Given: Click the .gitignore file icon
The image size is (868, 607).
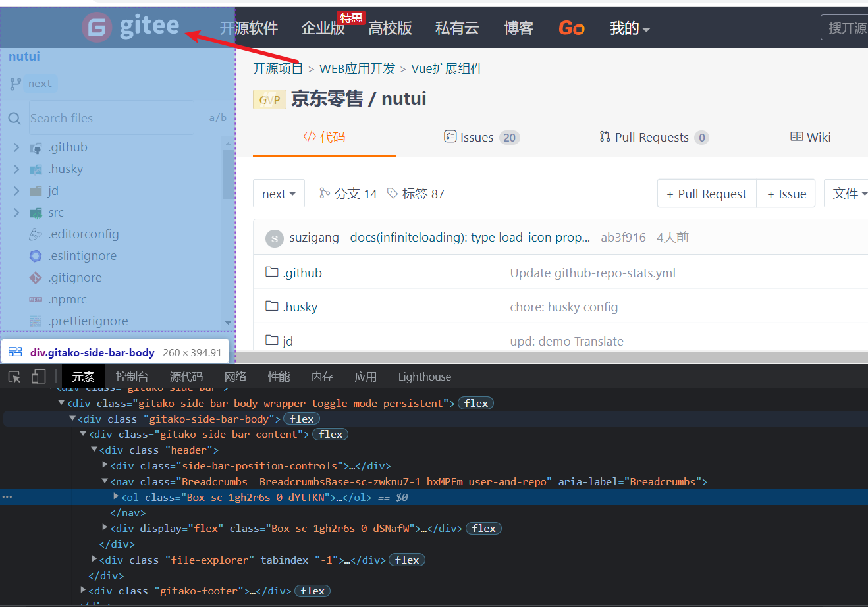Looking at the screenshot, I should pyautogui.click(x=36, y=278).
